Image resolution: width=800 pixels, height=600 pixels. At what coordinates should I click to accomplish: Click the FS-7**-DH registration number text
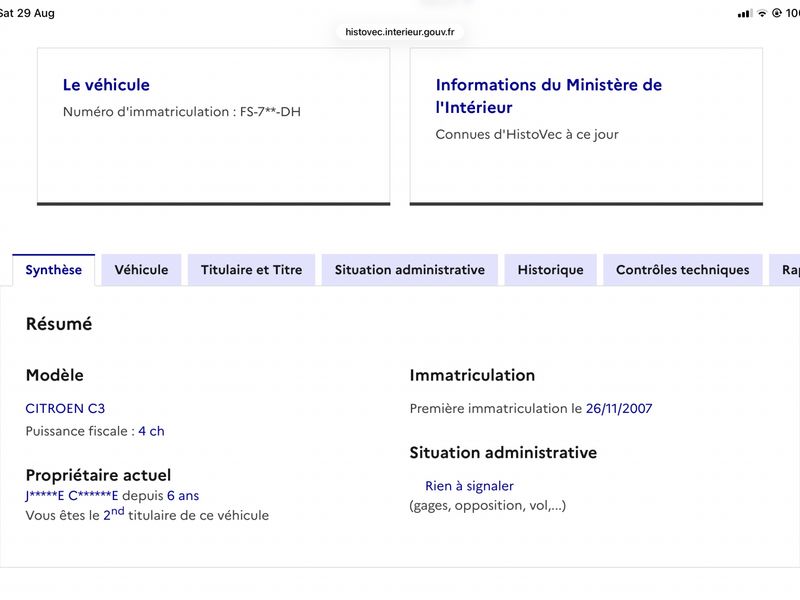(270, 112)
